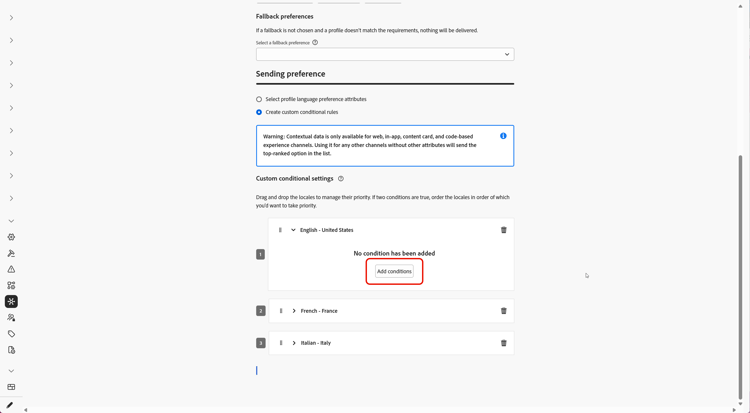The image size is (750, 413).
Task: Open the gear settings icon in sidebar
Action: point(11,237)
